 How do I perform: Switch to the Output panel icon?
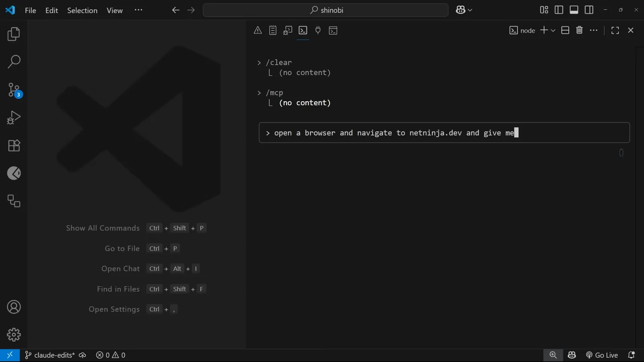click(273, 30)
